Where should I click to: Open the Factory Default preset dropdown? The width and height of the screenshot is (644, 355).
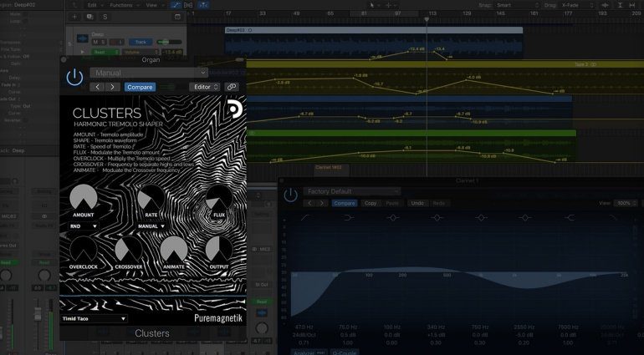[x=351, y=191]
